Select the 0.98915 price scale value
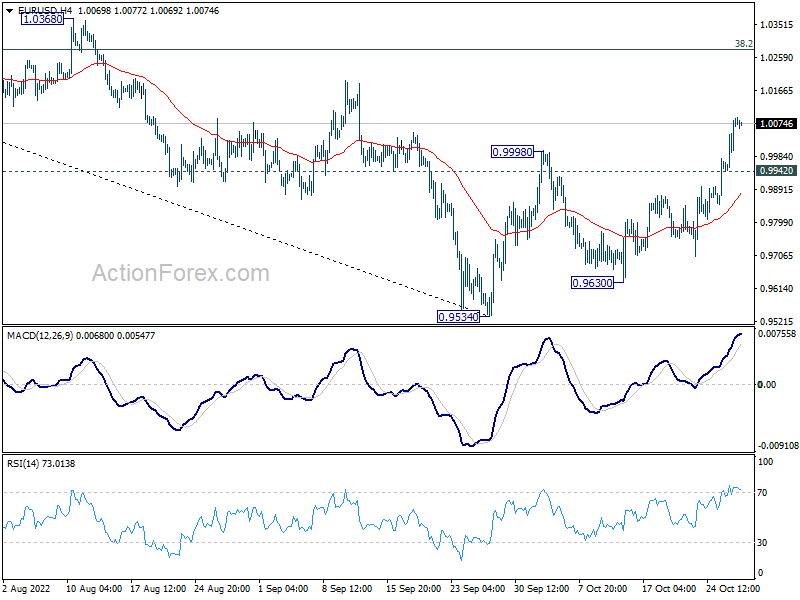The height and width of the screenshot is (600, 800). 777,189
